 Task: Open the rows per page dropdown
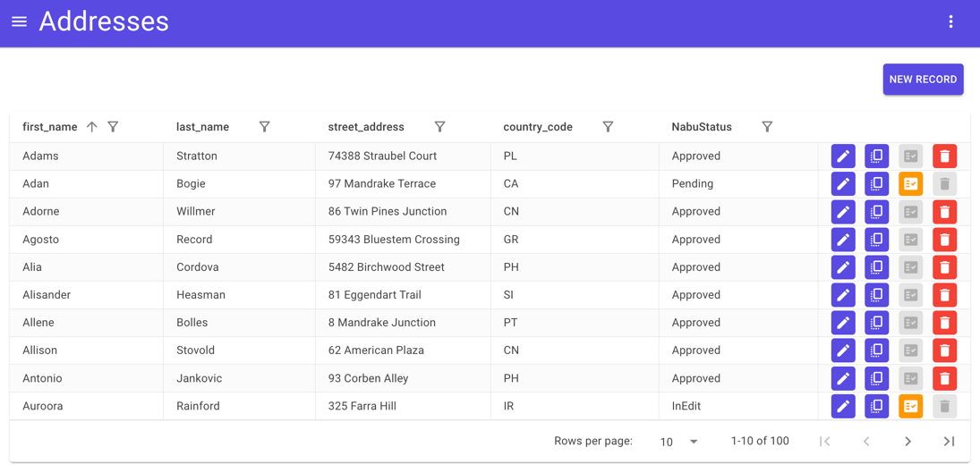click(678, 442)
